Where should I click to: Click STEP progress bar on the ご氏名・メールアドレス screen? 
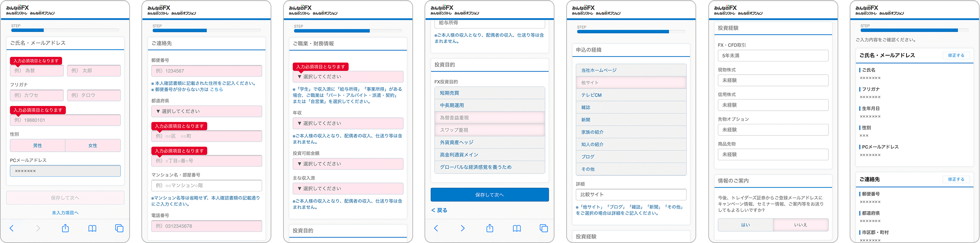click(65, 30)
